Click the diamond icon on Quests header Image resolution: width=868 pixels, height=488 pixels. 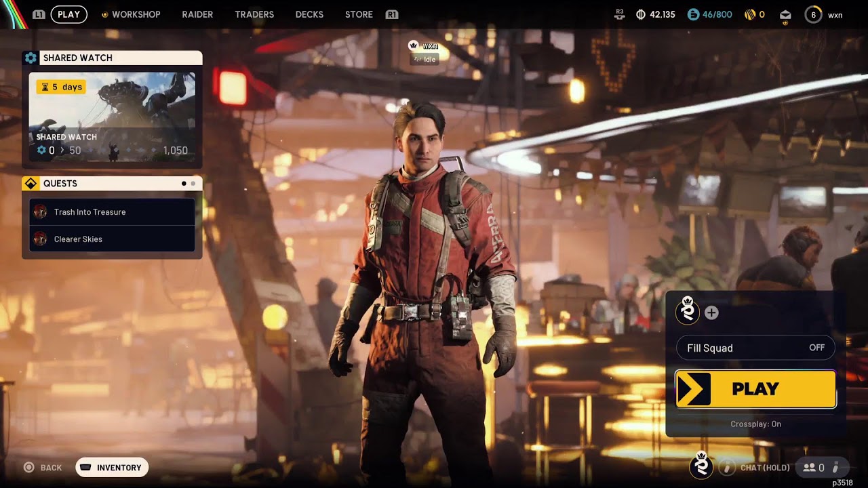click(31, 184)
